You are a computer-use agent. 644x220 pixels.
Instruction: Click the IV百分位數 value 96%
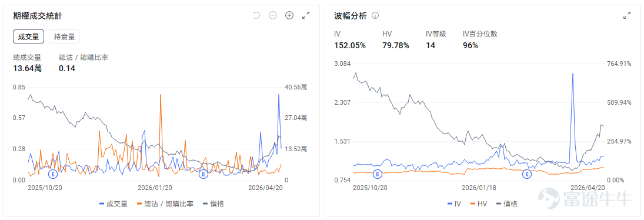tap(471, 45)
